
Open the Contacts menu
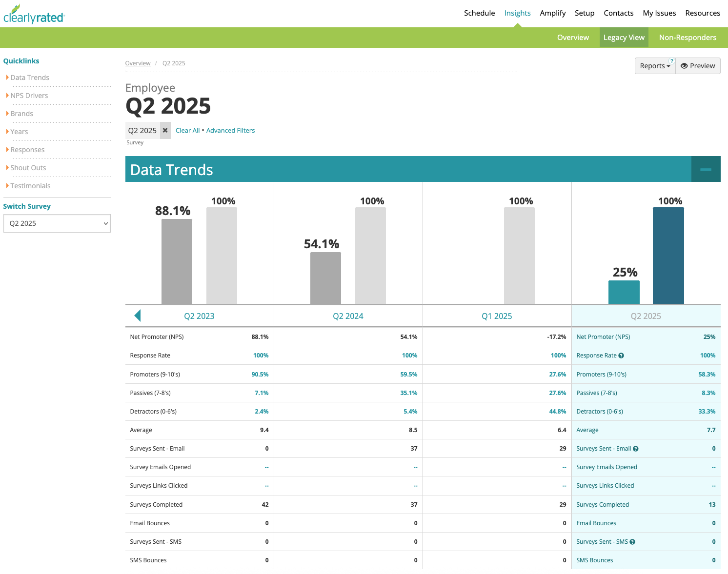coord(619,13)
